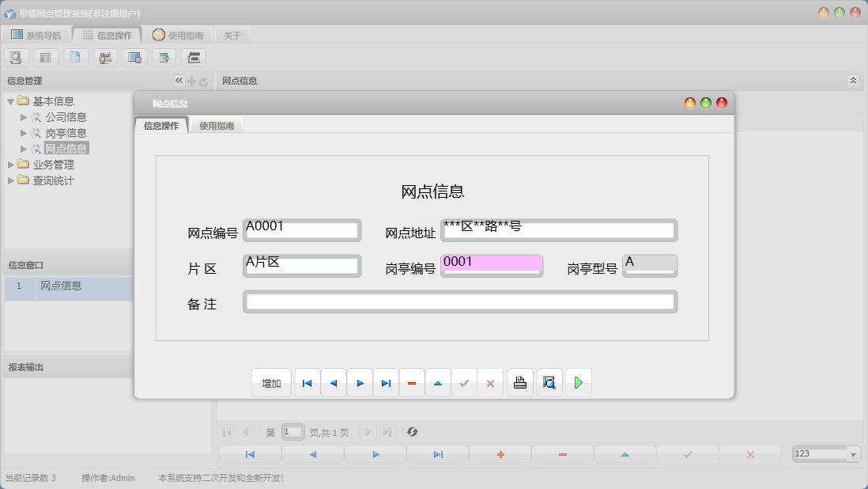
Task: Jump to the last record with the navigation icon
Action: (x=386, y=382)
